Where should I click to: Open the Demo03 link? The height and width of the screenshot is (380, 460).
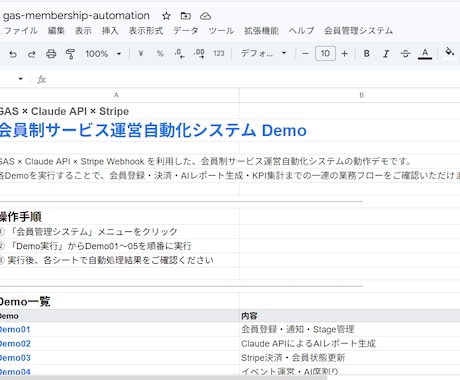point(15,358)
